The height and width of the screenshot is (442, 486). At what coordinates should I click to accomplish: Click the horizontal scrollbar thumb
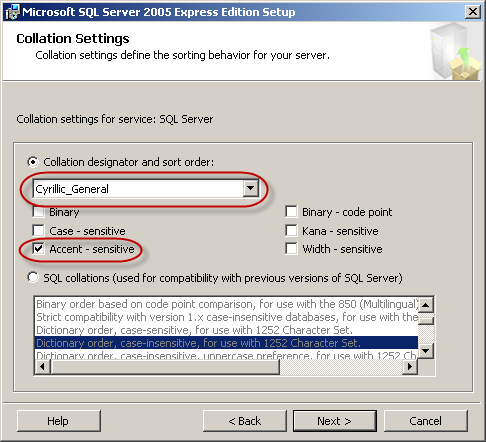click(x=165, y=367)
